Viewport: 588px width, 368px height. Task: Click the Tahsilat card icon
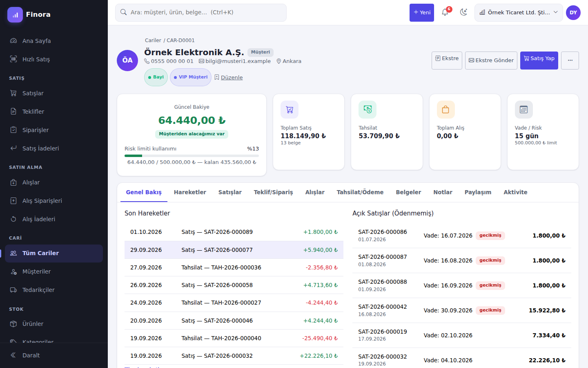(x=367, y=110)
